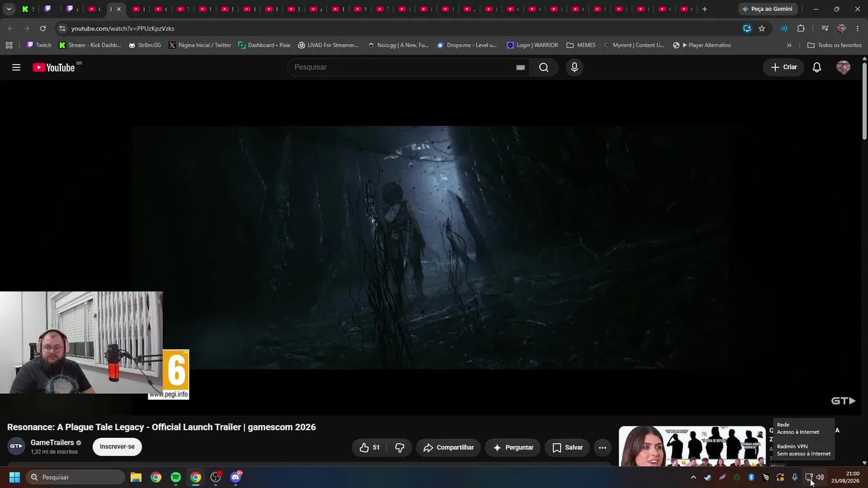Open the Twitch bookmark
The height and width of the screenshot is (488, 868).
[39, 45]
